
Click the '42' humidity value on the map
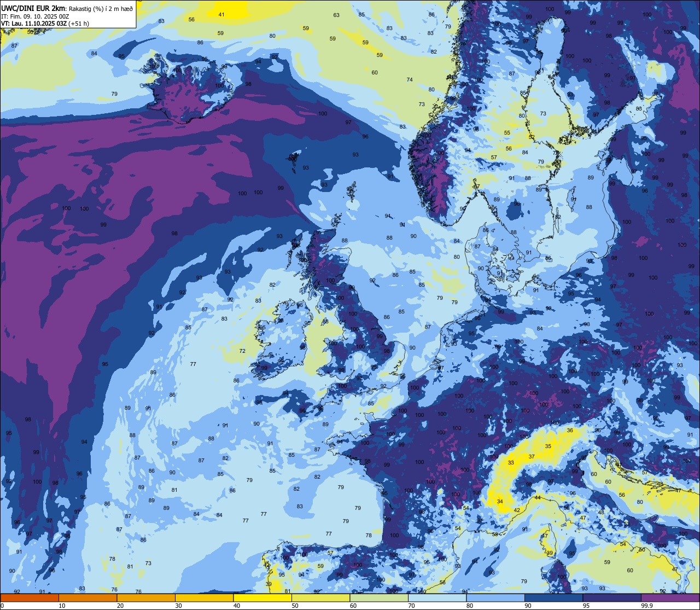click(x=517, y=510)
